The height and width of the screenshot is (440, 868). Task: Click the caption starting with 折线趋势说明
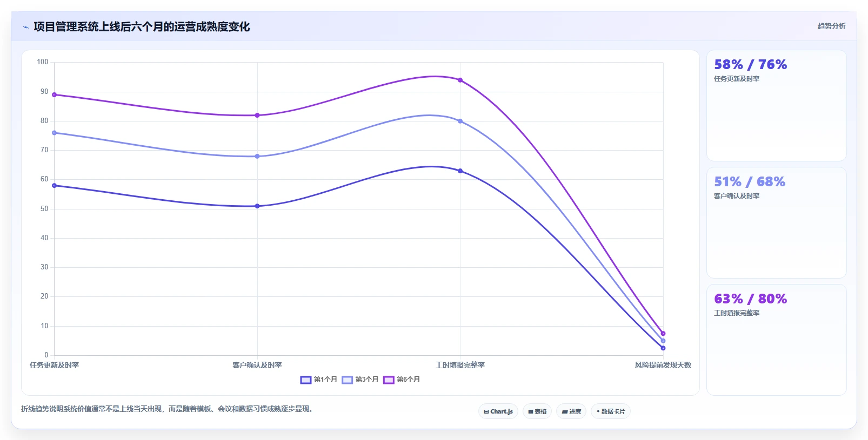click(x=169, y=409)
